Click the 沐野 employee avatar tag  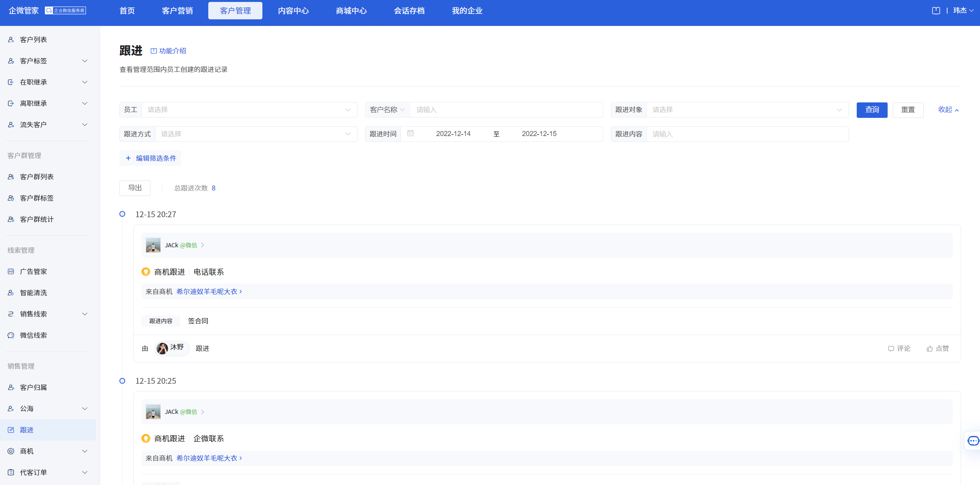click(172, 348)
